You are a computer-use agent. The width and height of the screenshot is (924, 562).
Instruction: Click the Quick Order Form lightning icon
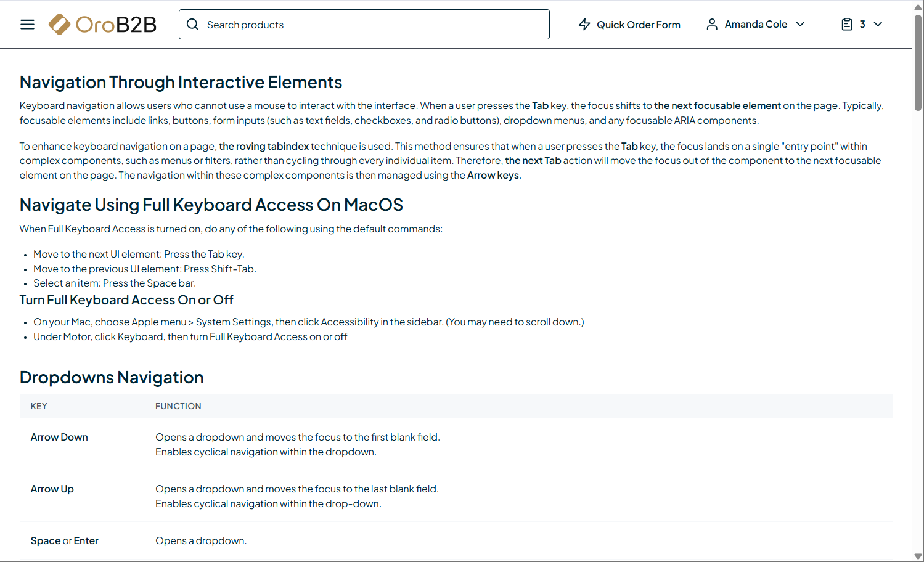pyautogui.click(x=584, y=25)
